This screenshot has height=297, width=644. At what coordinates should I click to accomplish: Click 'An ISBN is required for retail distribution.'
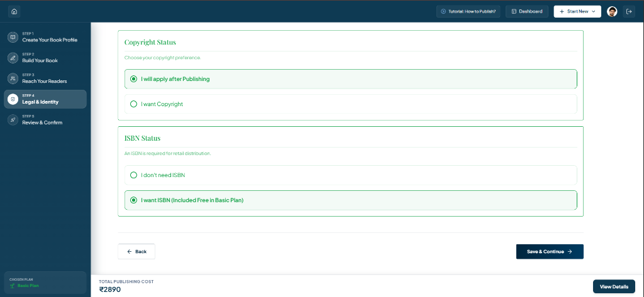tap(167, 153)
